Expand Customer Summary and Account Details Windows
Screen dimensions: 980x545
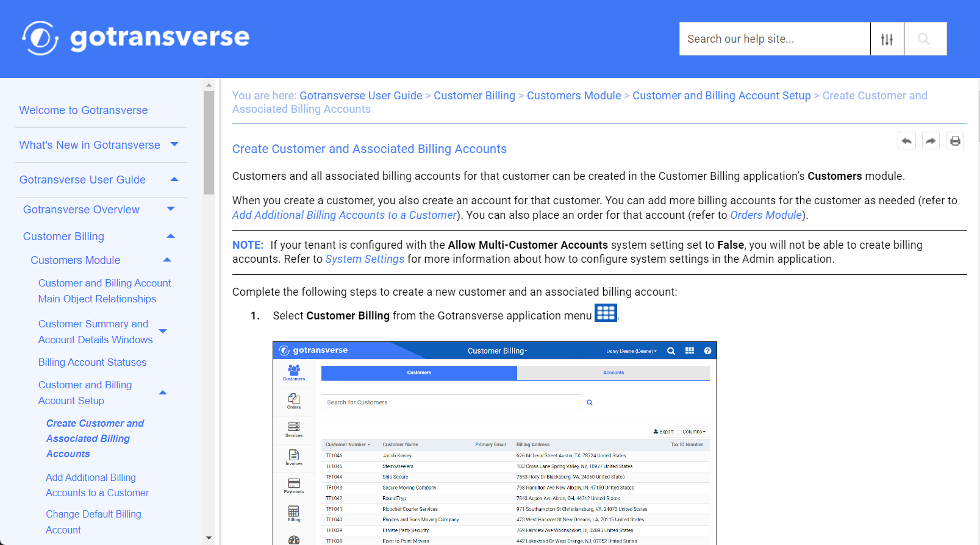(x=163, y=332)
